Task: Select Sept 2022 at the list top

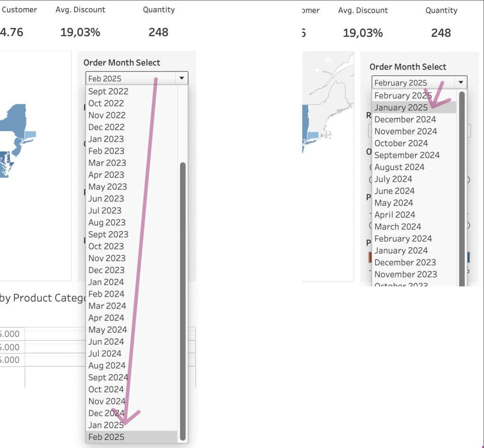Action: 108,91
